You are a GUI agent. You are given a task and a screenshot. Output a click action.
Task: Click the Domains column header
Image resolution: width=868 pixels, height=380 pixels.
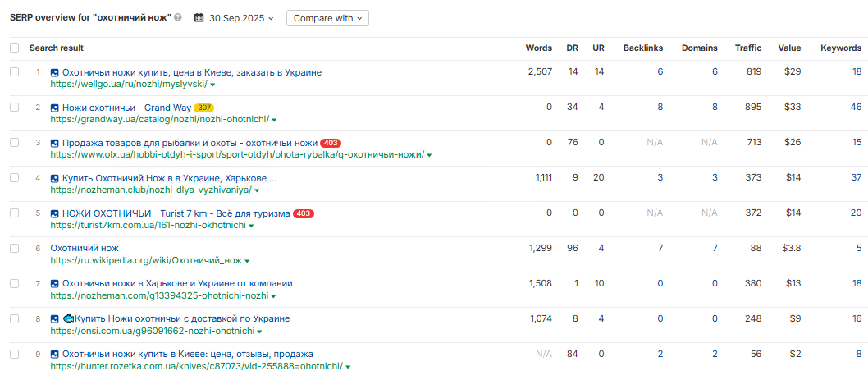[699, 48]
